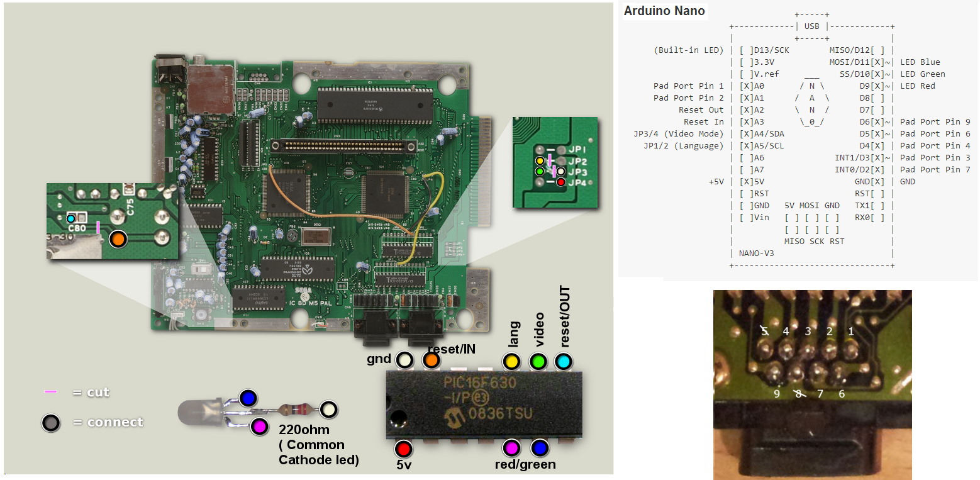Click the JP1/2 (Language) label
The image size is (980, 480).
(684, 146)
